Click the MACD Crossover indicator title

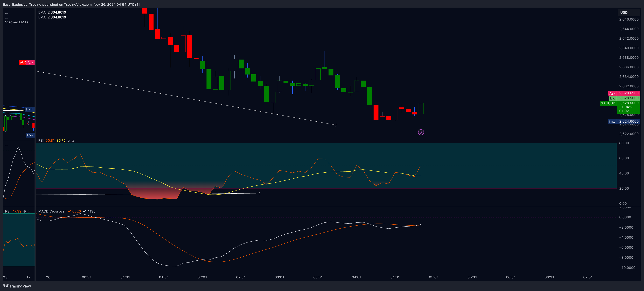pyautogui.click(x=52, y=211)
